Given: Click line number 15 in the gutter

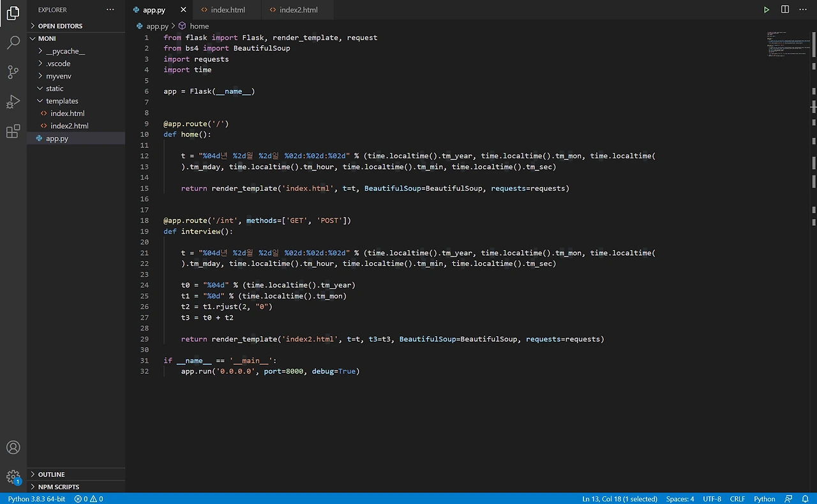Looking at the screenshot, I should click(x=144, y=188).
